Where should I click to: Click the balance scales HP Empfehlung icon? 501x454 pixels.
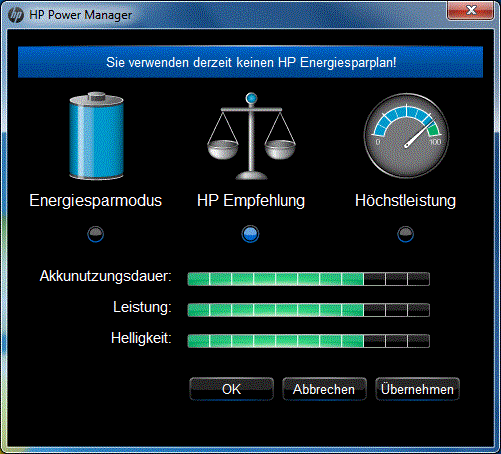251,136
